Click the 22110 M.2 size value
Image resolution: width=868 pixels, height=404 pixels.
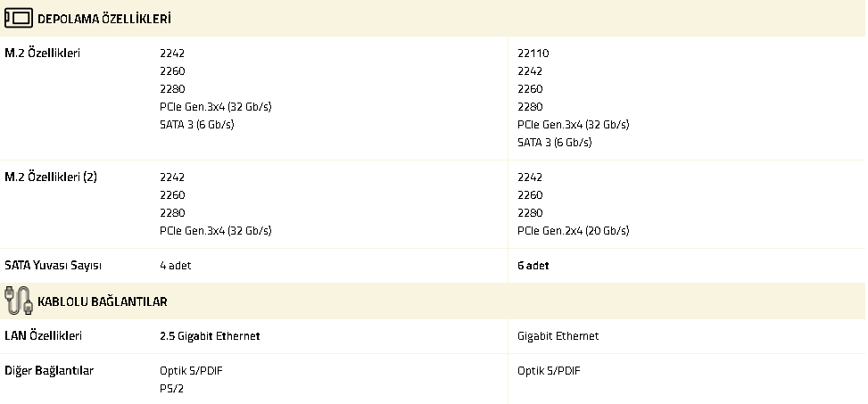pos(533,54)
